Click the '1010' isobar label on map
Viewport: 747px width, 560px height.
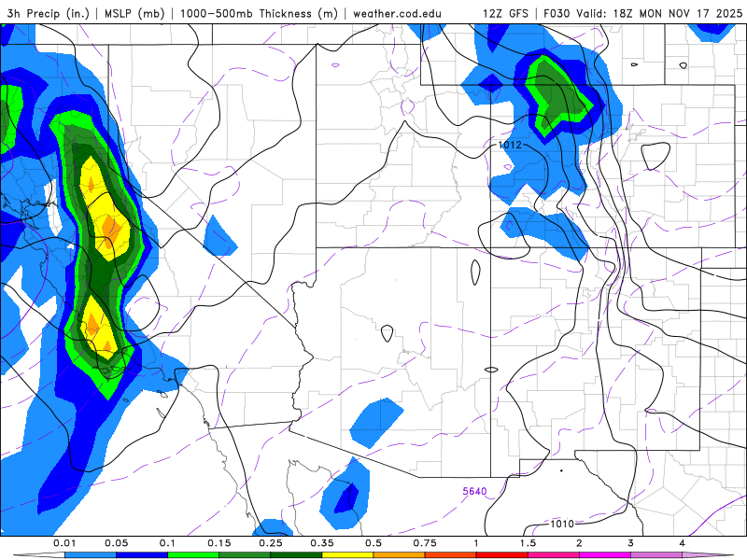coord(562,524)
